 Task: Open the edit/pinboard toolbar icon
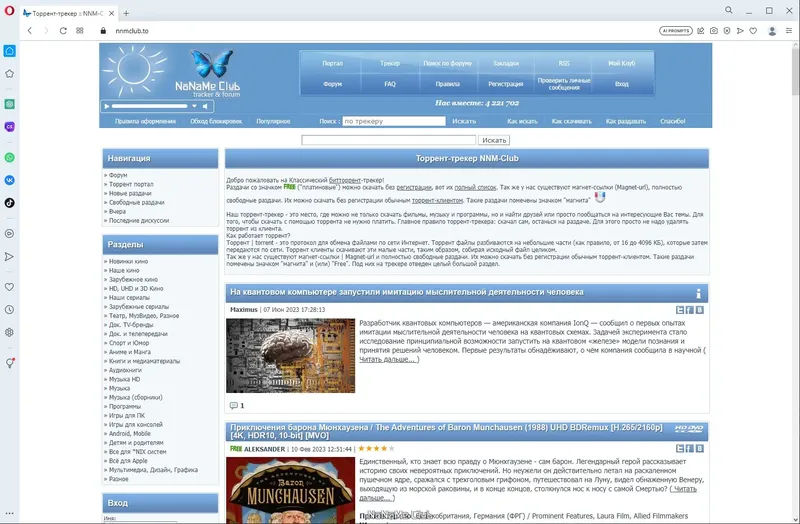tap(701, 31)
